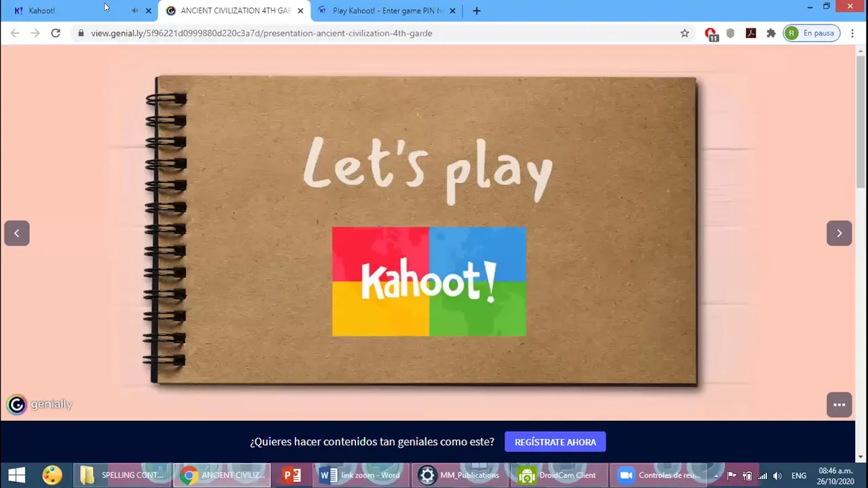Screen dimensions: 868x488
Task: Open DroidCam Client in taskbar
Action: click(x=559, y=475)
